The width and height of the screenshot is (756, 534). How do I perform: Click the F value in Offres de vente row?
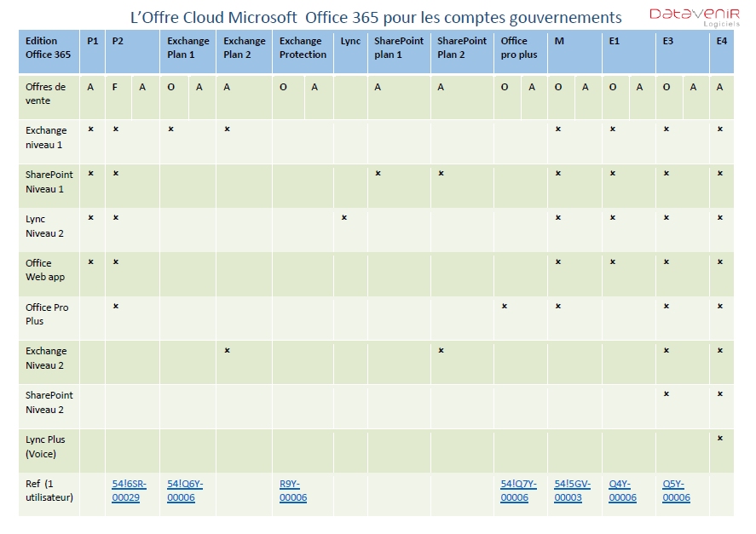[115, 87]
